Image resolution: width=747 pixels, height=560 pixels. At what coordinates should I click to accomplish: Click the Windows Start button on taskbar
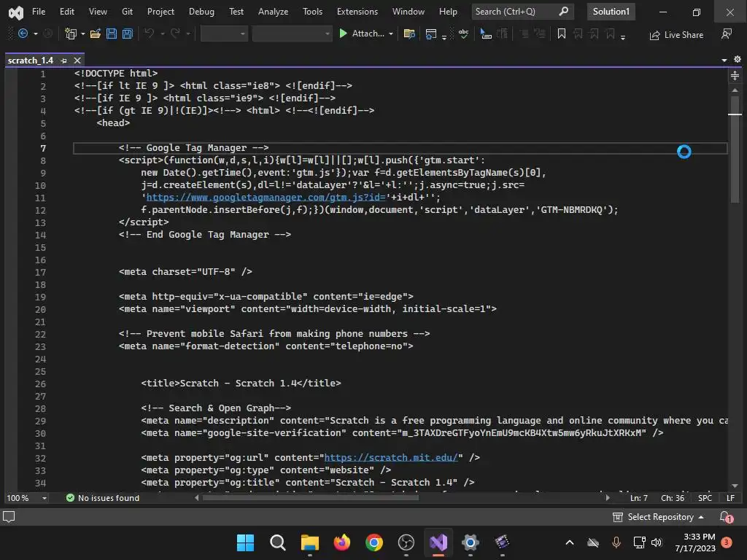(245, 542)
